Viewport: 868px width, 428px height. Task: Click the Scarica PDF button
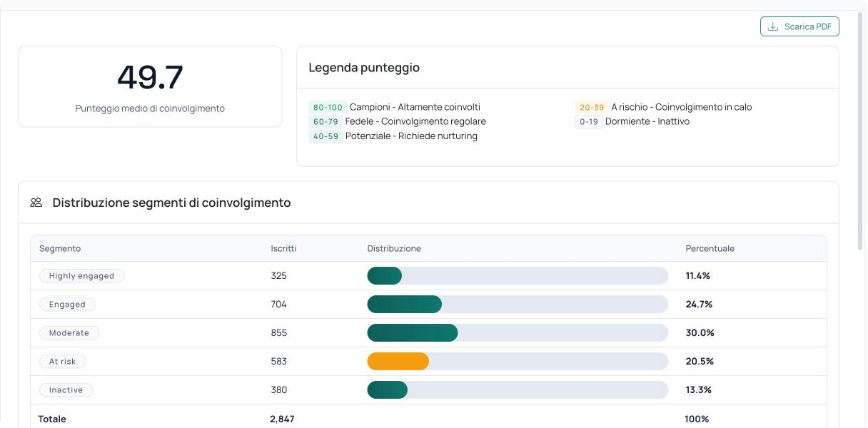pyautogui.click(x=799, y=26)
